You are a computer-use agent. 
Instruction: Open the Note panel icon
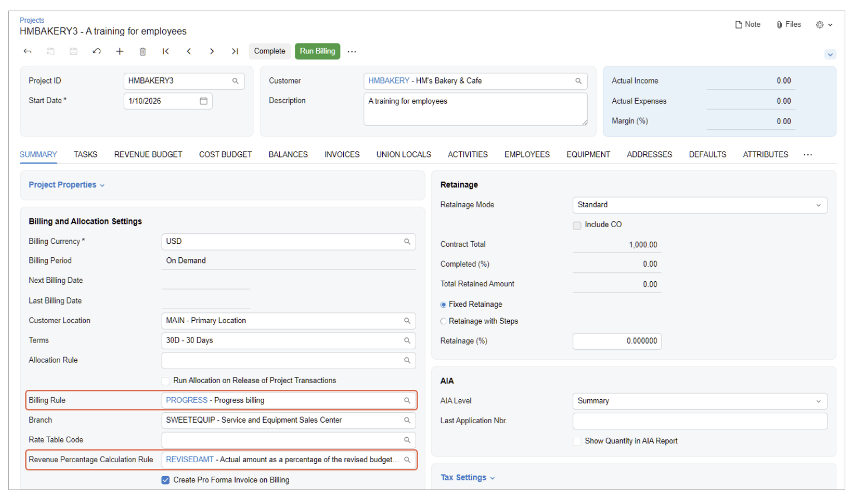[747, 25]
